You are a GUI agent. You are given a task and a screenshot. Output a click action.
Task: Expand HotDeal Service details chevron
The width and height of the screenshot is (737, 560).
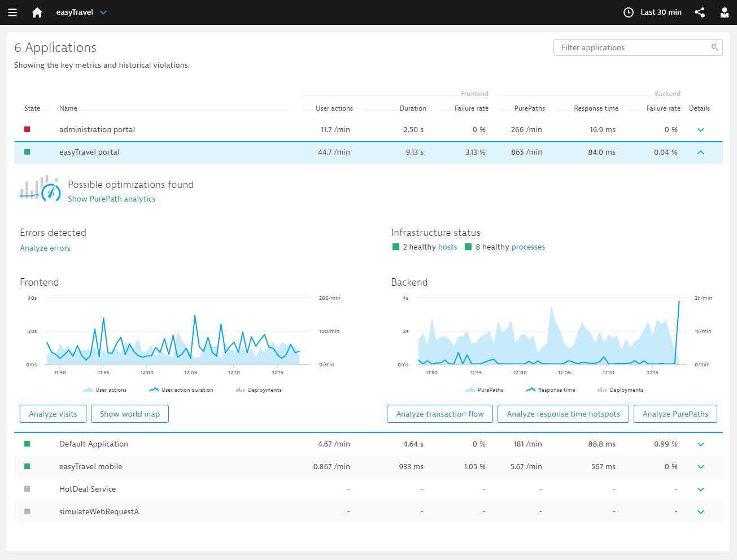point(701,489)
